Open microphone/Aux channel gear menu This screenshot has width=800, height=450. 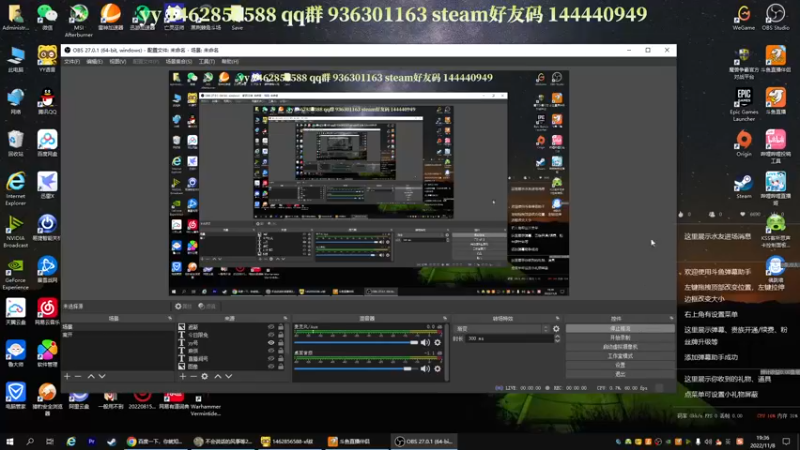(x=437, y=342)
